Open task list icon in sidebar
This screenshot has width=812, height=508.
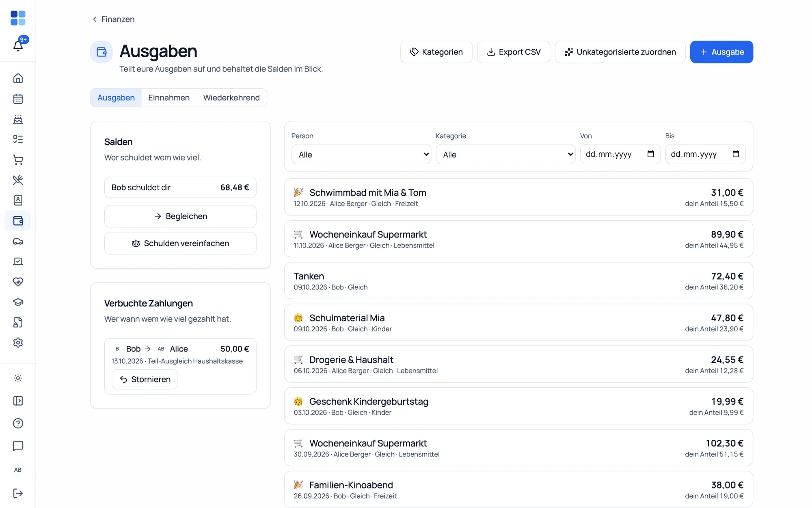[x=18, y=139]
